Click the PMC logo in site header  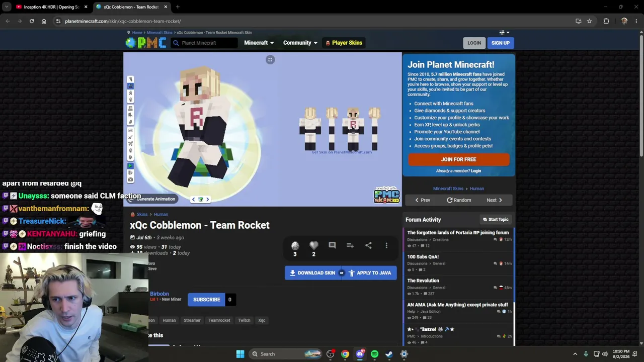tap(146, 43)
